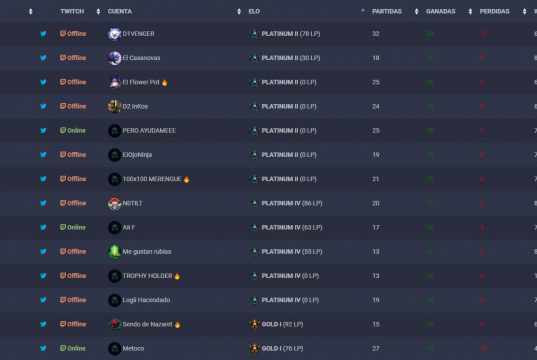Click fire streak icon beside El Flower Pot
The width and height of the screenshot is (537, 360).
point(164,83)
